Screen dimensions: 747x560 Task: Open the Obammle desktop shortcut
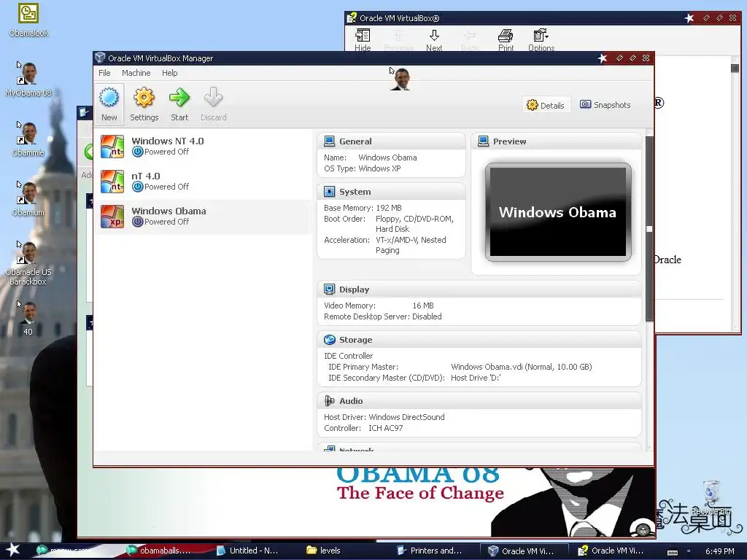28,139
